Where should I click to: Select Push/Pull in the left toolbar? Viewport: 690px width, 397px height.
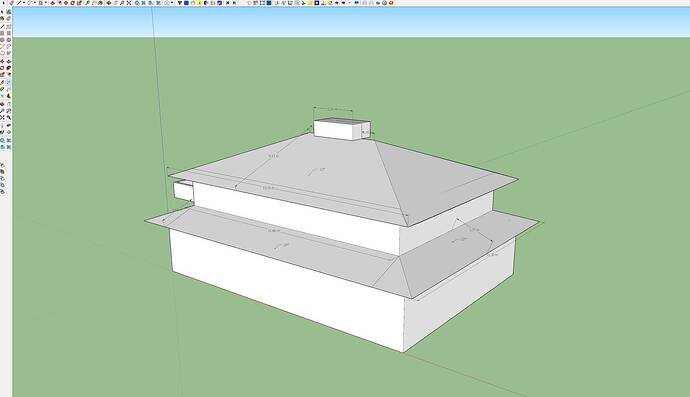click(9, 62)
